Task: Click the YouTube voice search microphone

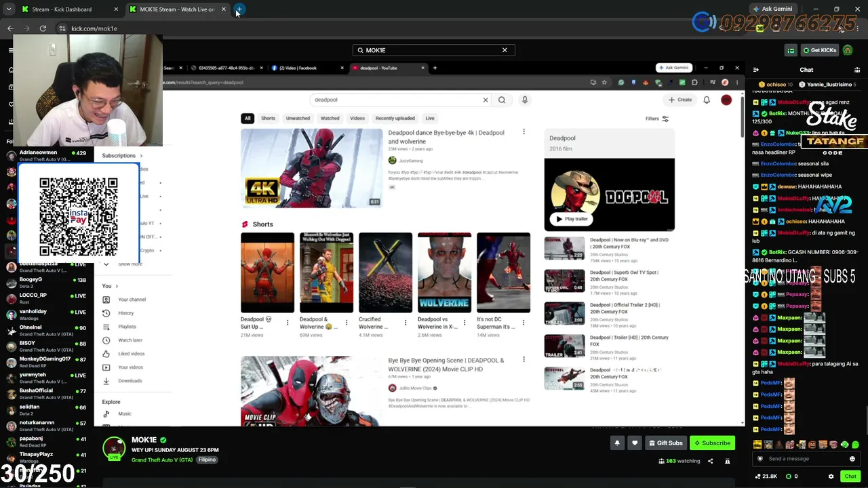Action: 525,100
